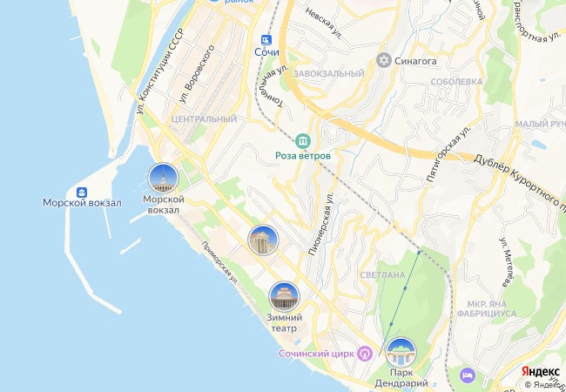Click the Сочинский цирк purple icon
Image resolution: width=566 pixels, height=392 pixels.
(x=365, y=354)
